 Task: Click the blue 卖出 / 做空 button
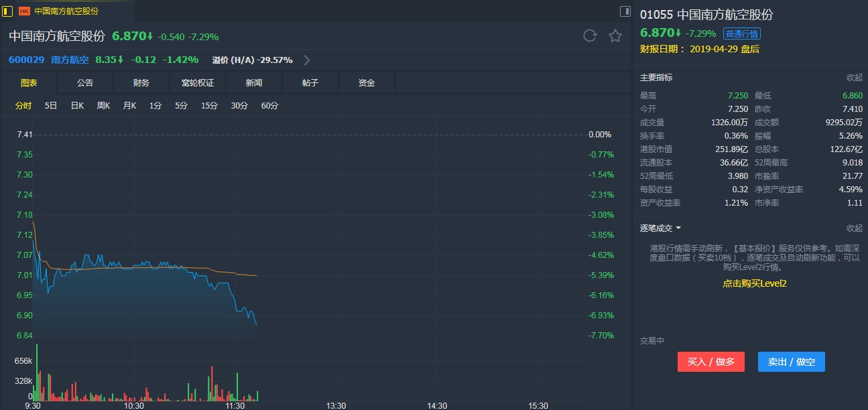click(x=791, y=362)
